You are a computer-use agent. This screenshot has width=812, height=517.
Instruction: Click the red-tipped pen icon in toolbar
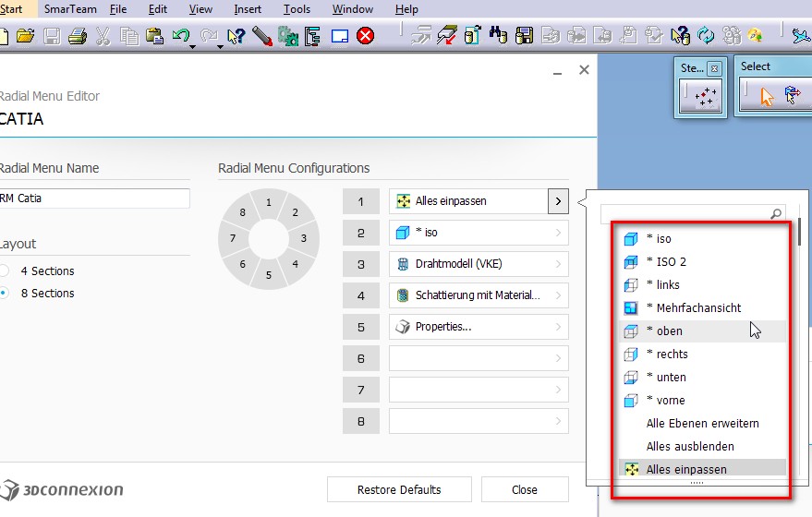click(262, 36)
